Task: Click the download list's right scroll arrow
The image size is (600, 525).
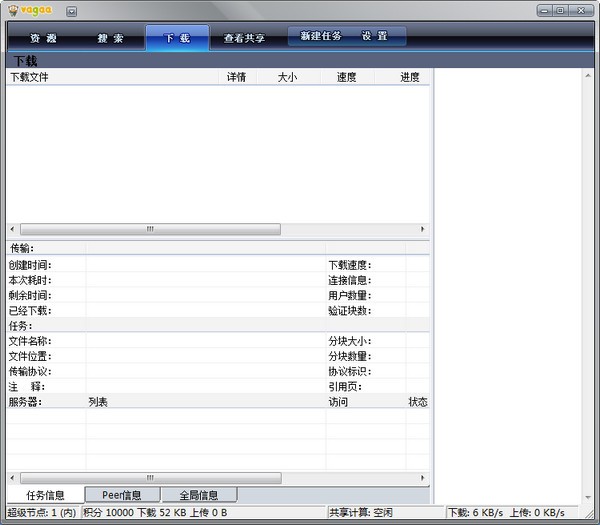Action: [422, 229]
